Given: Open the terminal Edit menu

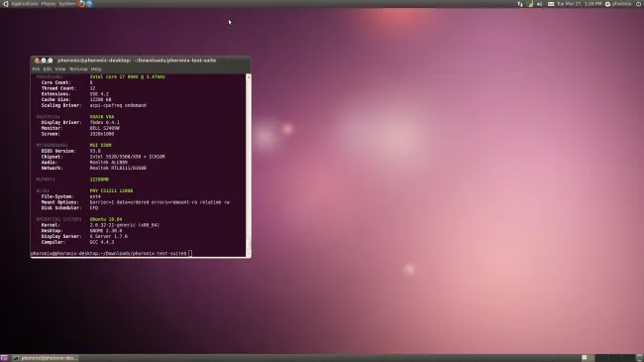Looking at the screenshot, I should point(48,69).
